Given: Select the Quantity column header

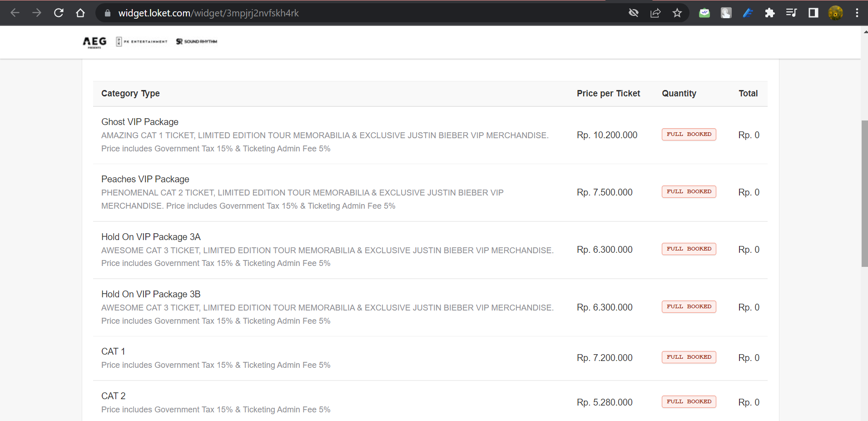Looking at the screenshot, I should coord(679,93).
